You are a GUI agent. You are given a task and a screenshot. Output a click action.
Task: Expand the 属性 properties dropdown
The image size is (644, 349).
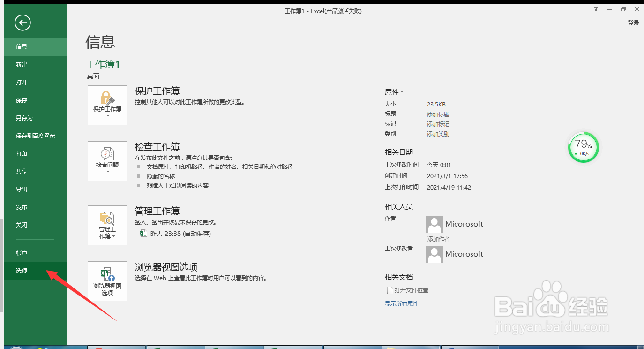click(394, 92)
